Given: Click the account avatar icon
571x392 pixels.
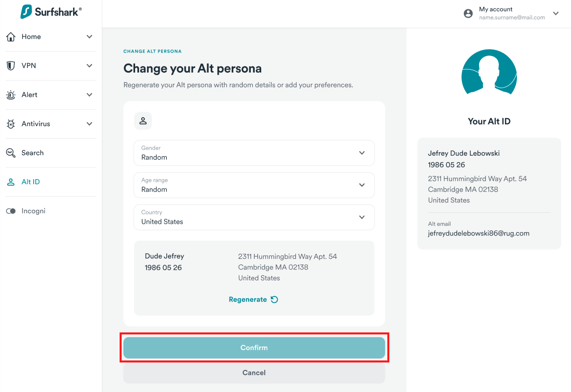Looking at the screenshot, I should tap(468, 14).
